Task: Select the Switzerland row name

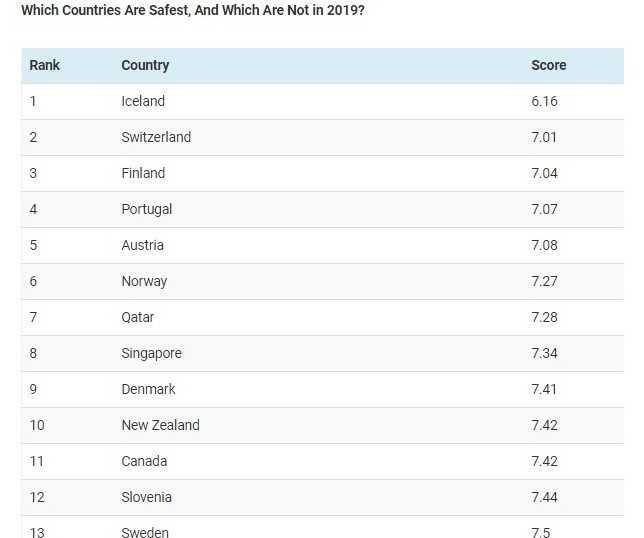Action: pos(156,137)
